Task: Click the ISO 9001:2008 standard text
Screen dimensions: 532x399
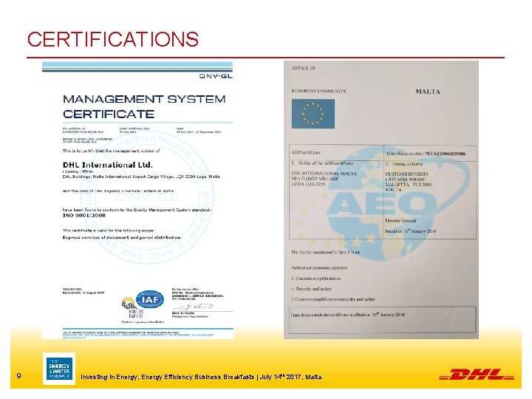Action: (83, 215)
